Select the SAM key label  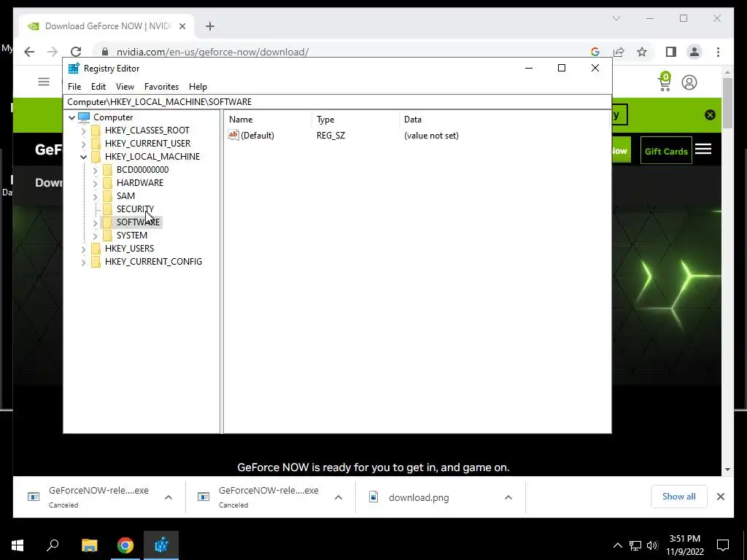[x=125, y=196]
